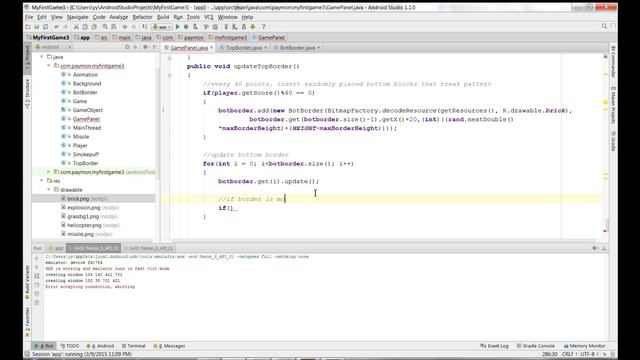This screenshot has width=640, height=360.
Task: Click the Paste toolbar icon
Action: 94,27
